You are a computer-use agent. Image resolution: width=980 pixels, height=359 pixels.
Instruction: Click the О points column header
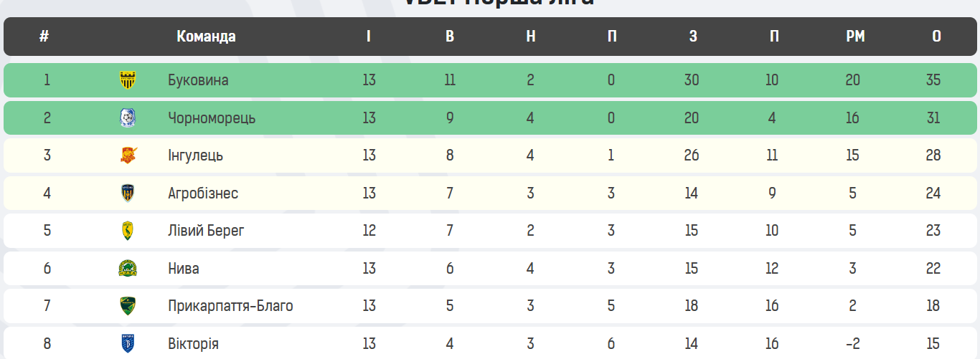[x=936, y=37]
